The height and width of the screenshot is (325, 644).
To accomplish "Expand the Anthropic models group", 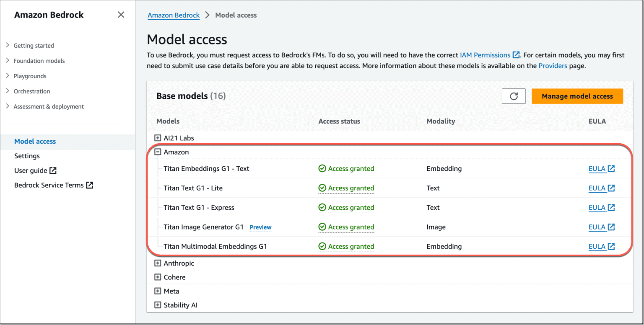I will pos(158,263).
